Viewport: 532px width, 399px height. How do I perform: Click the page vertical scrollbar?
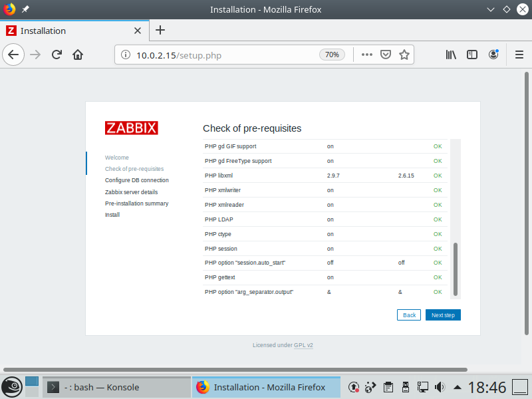point(526,203)
